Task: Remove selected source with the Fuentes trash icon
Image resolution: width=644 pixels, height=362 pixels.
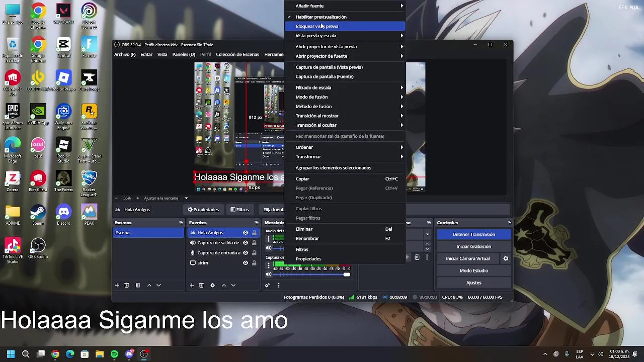Action: click(x=201, y=285)
